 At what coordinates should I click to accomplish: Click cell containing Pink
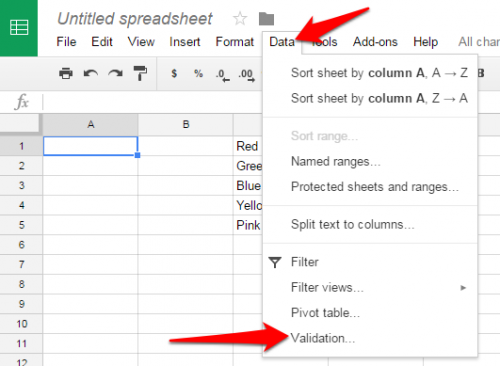248,225
